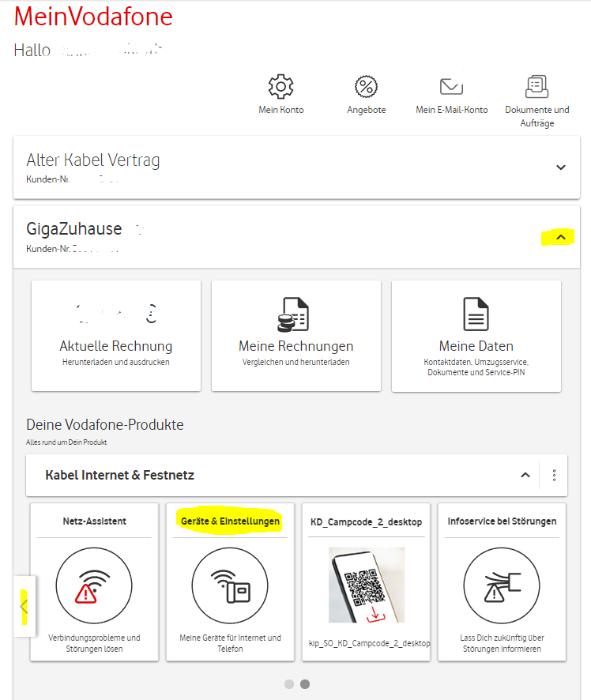
Task: Click 'Herunterladen und ausdrucken' subtitle
Action: point(115,362)
